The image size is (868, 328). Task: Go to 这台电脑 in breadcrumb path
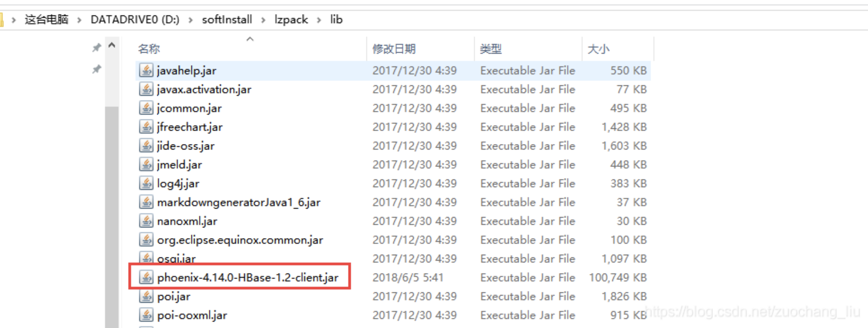click(x=46, y=20)
